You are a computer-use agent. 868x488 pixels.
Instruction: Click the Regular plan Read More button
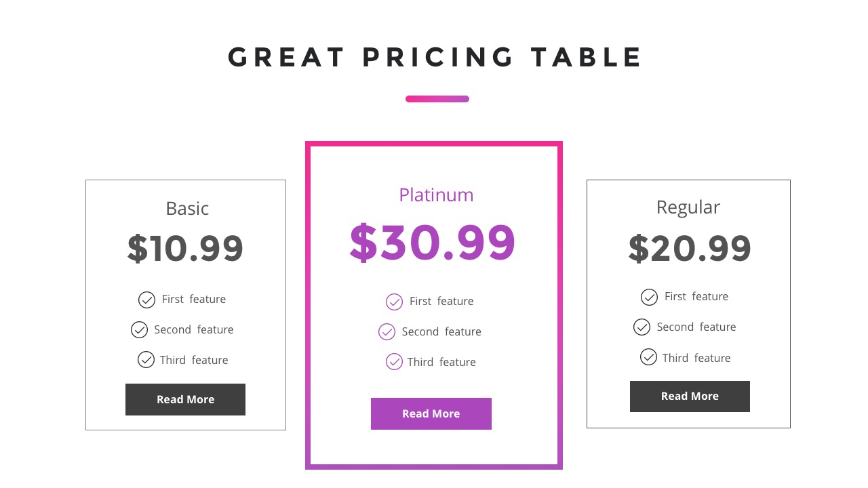tap(690, 396)
